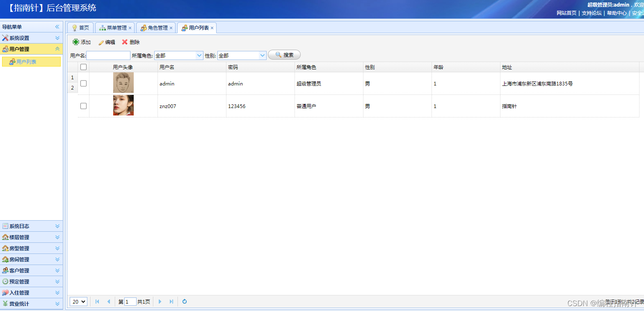Click the red X Delete icon
This screenshot has width=644, height=311.
(x=125, y=42)
